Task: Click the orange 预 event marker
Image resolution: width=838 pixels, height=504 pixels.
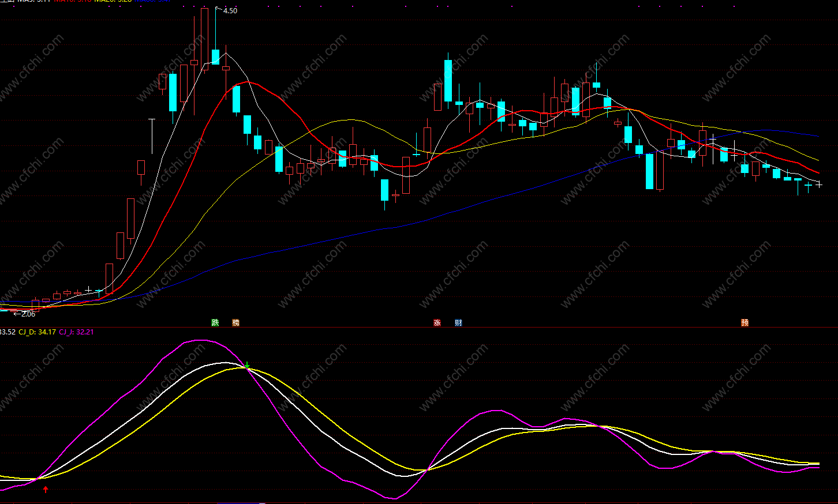Action: click(745, 323)
